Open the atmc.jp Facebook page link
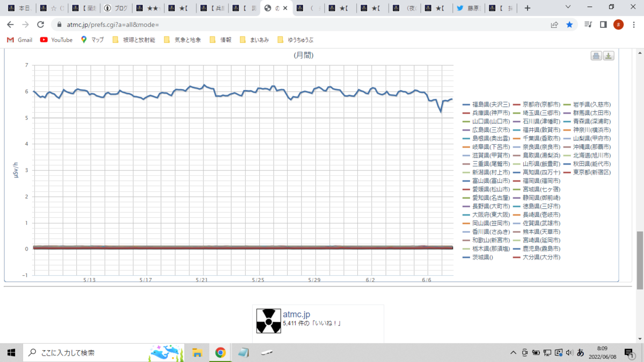Image resolution: width=644 pixels, height=362 pixels. (x=296, y=314)
